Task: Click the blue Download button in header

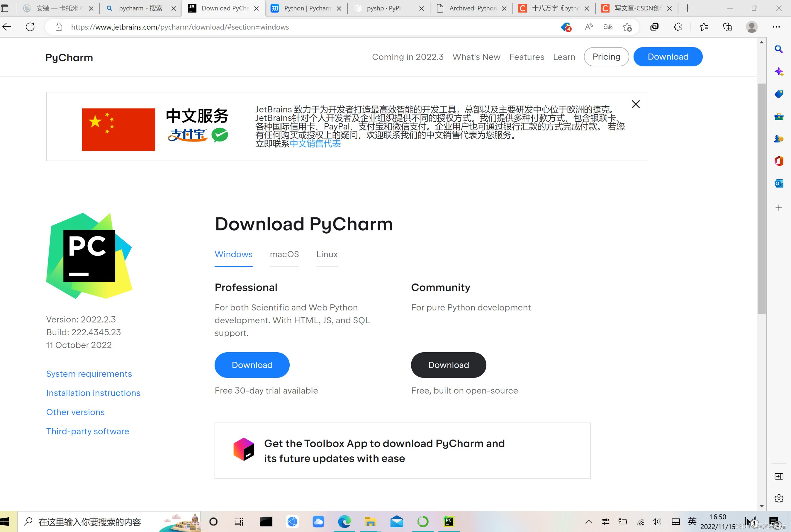Action: 668,57
